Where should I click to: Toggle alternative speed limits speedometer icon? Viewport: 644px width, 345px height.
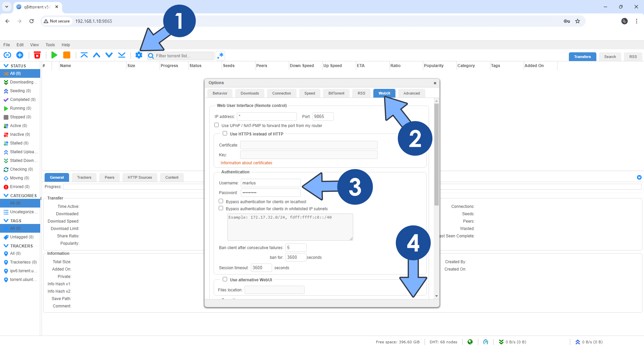tap(486, 342)
